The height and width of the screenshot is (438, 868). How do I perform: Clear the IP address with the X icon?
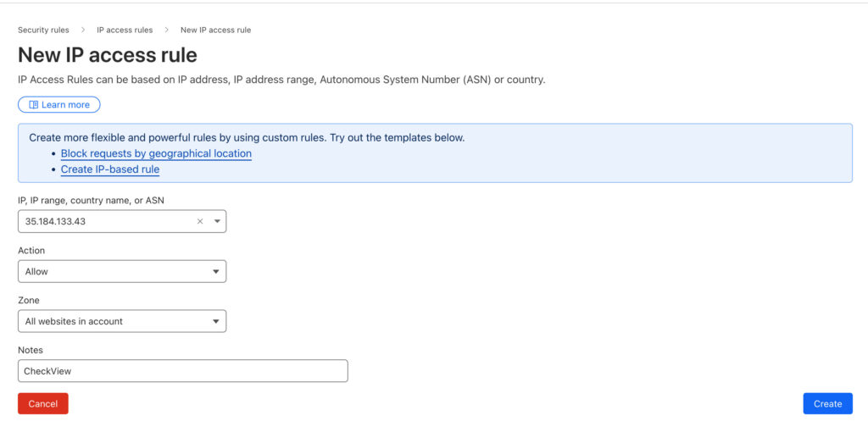(200, 221)
